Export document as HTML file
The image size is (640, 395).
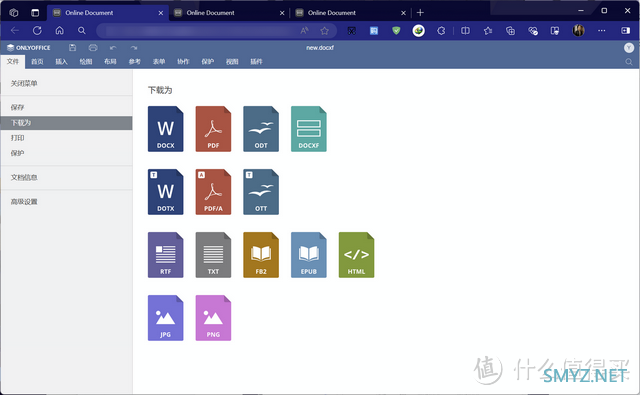356,255
